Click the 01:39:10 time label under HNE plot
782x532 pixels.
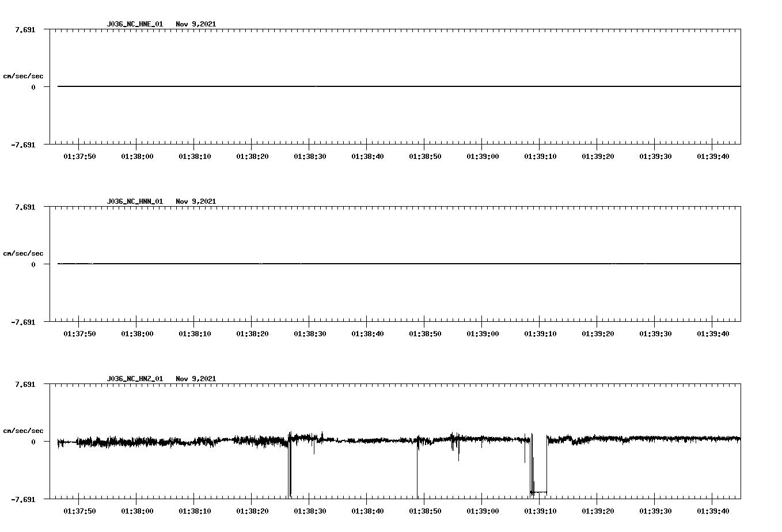(x=540, y=157)
